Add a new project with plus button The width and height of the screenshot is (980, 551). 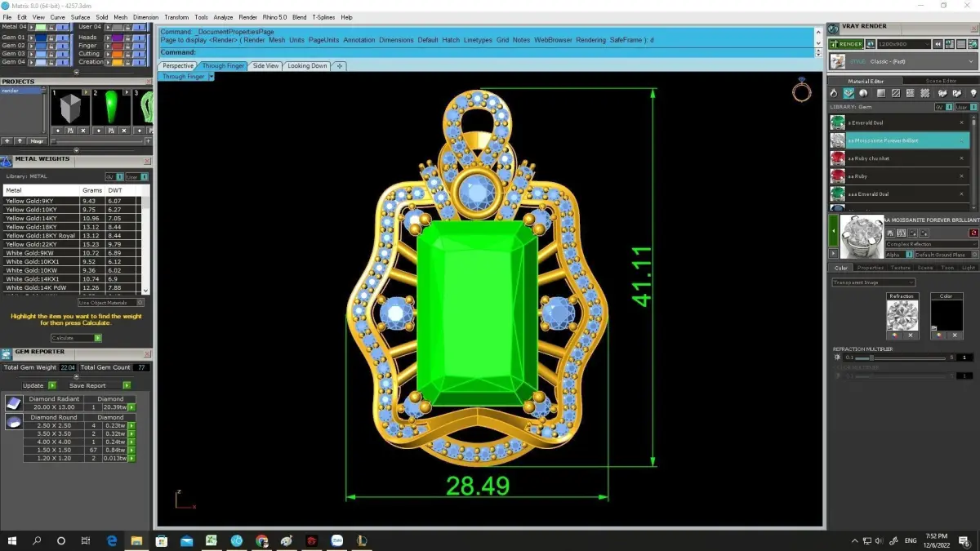click(x=7, y=141)
